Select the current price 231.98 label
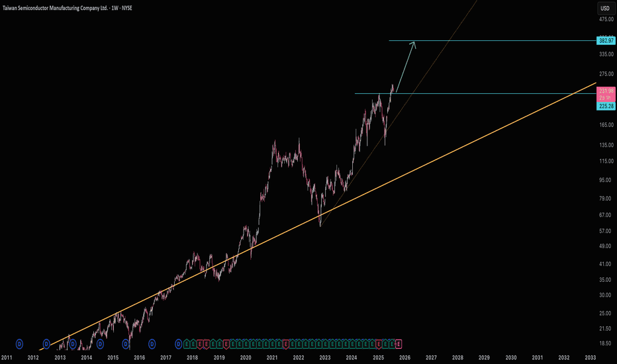Image resolution: width=617 pixels, height=364 pixels. pyautogui.click(x=606, y=91)
